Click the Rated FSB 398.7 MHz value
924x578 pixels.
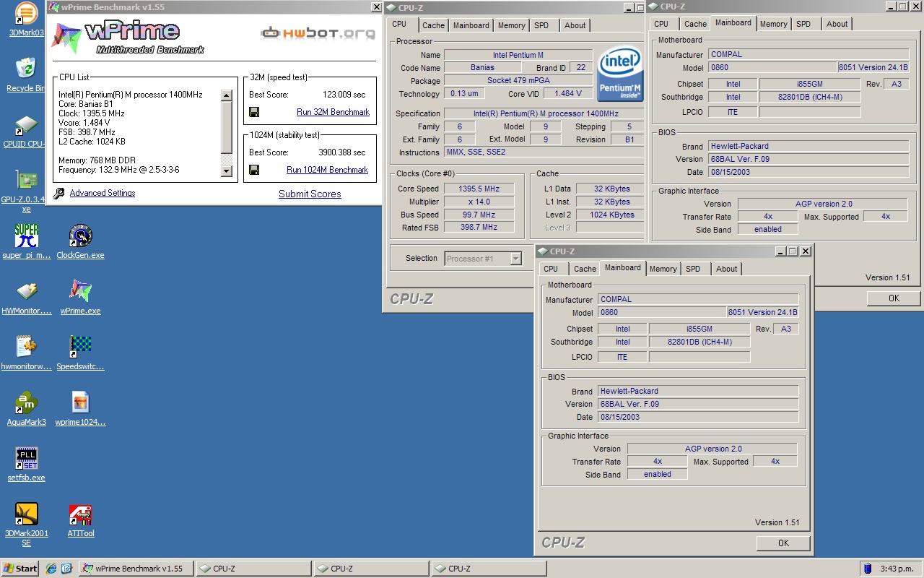click(479, 228)
